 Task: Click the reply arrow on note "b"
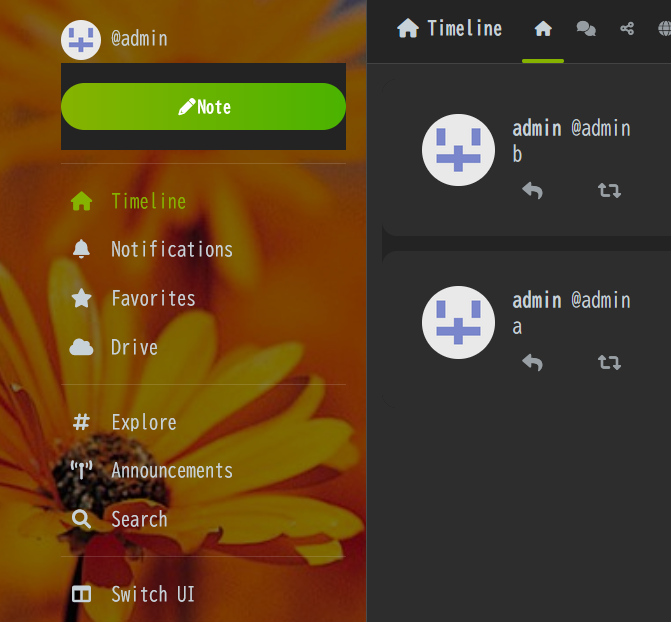coord(532,190)
